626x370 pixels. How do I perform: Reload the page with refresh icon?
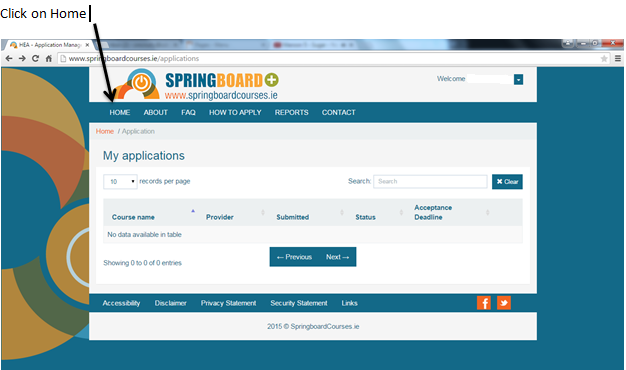click(36, 59)
